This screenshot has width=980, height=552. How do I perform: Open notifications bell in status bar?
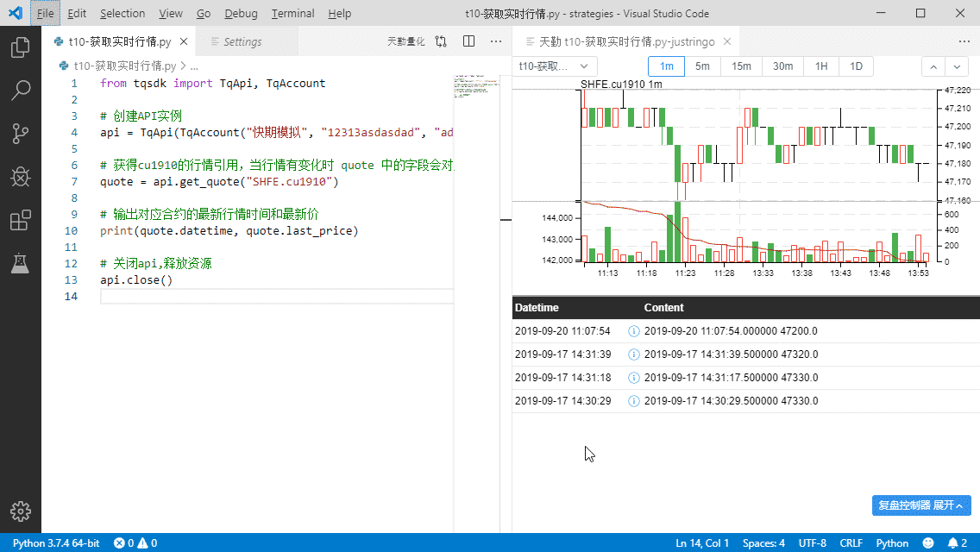(x=953, y=543)
